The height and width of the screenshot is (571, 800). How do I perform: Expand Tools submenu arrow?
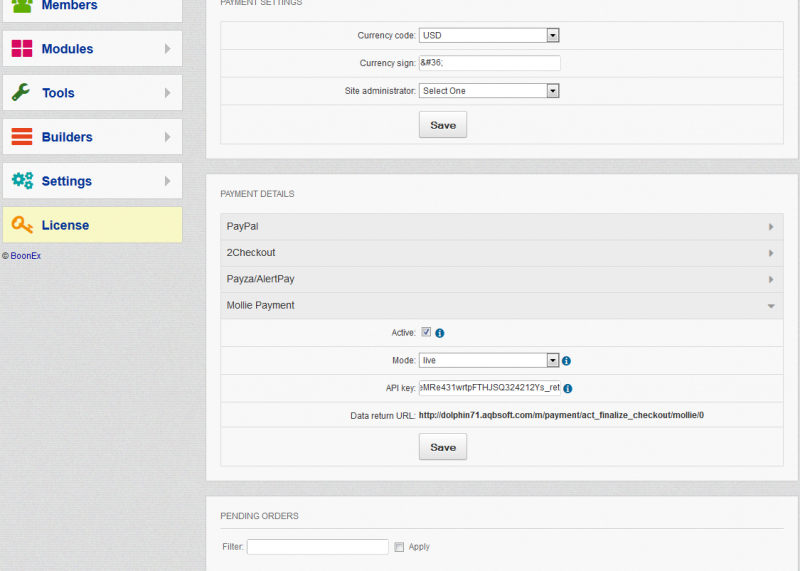tap(167, 92)
